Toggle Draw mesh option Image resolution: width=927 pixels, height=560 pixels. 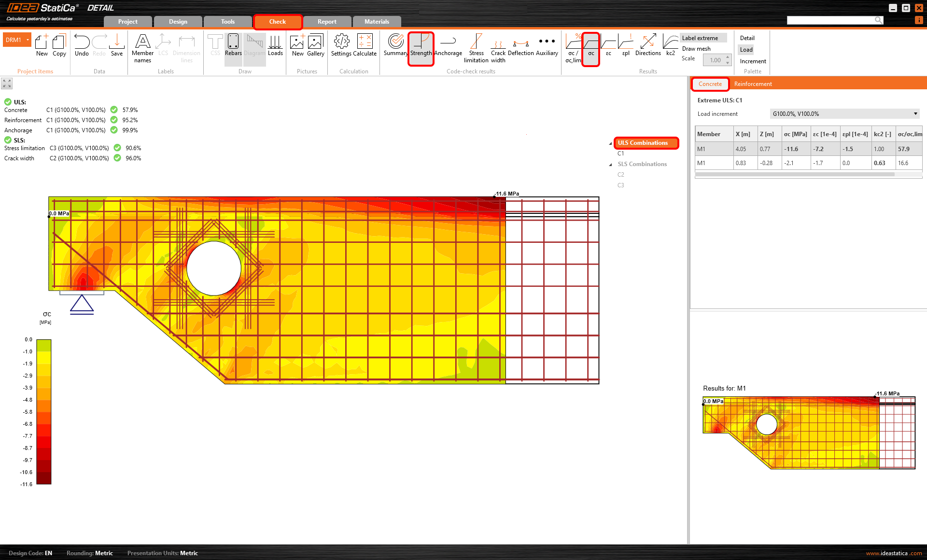tap(696, 49)
